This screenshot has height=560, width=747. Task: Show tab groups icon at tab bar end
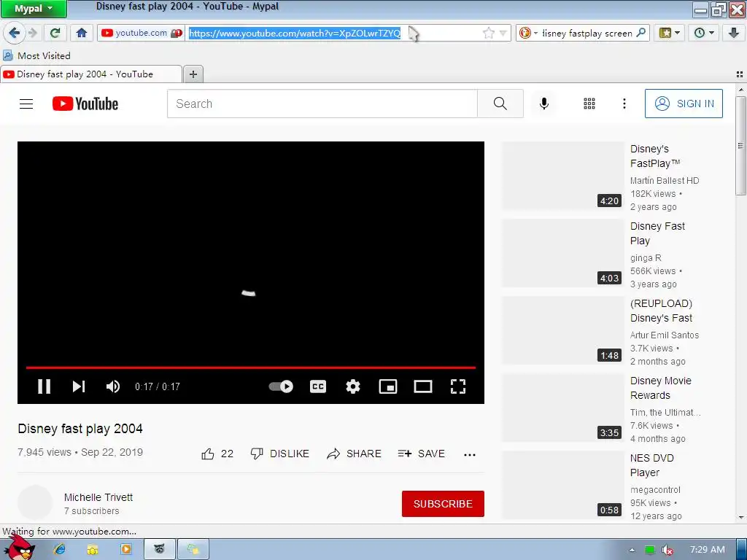[x=740, y=74]
